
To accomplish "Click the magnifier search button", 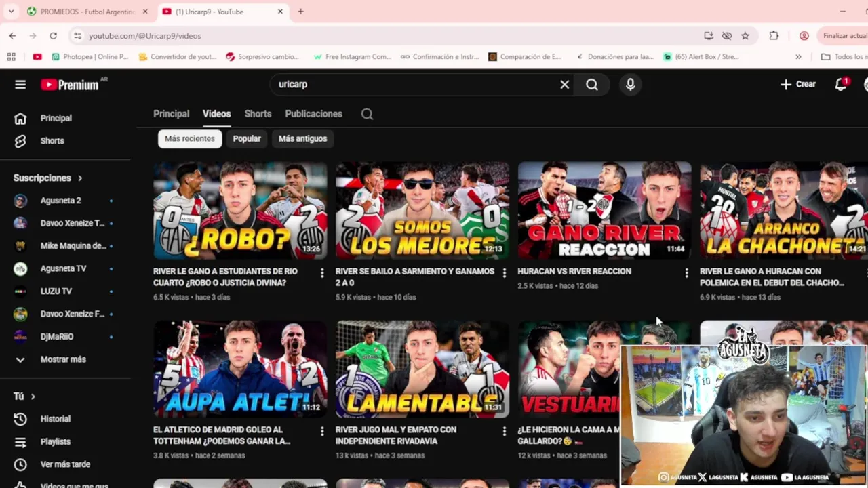I will (592, 84).
